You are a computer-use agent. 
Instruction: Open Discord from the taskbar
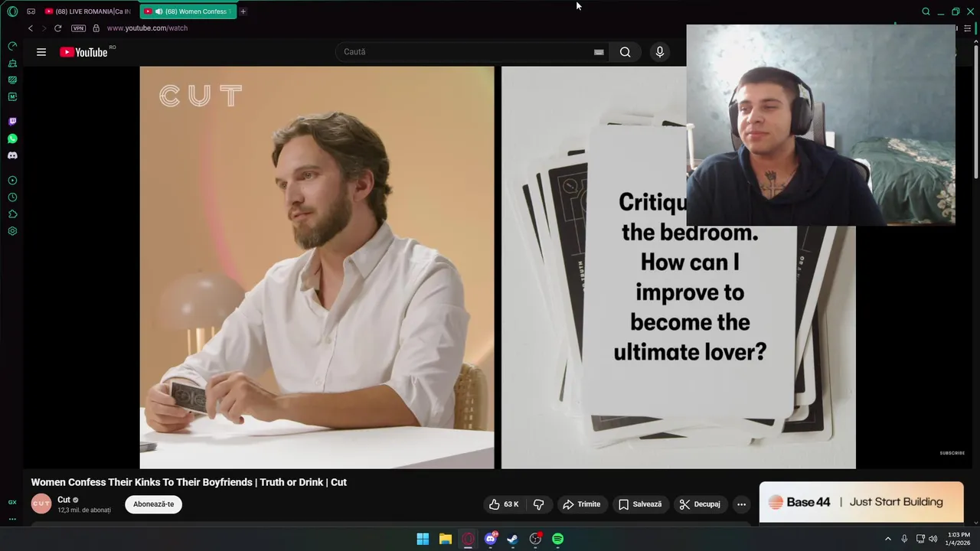491,539
